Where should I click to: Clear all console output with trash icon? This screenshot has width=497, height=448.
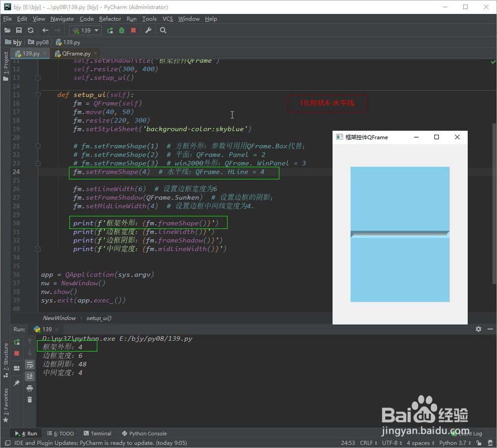pos(29,400)
